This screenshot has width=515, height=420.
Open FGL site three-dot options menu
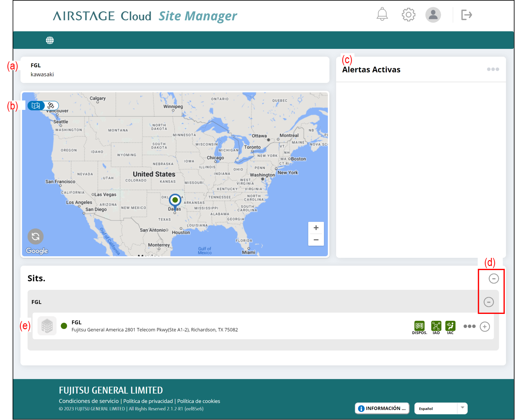click(x=469, y=326)
